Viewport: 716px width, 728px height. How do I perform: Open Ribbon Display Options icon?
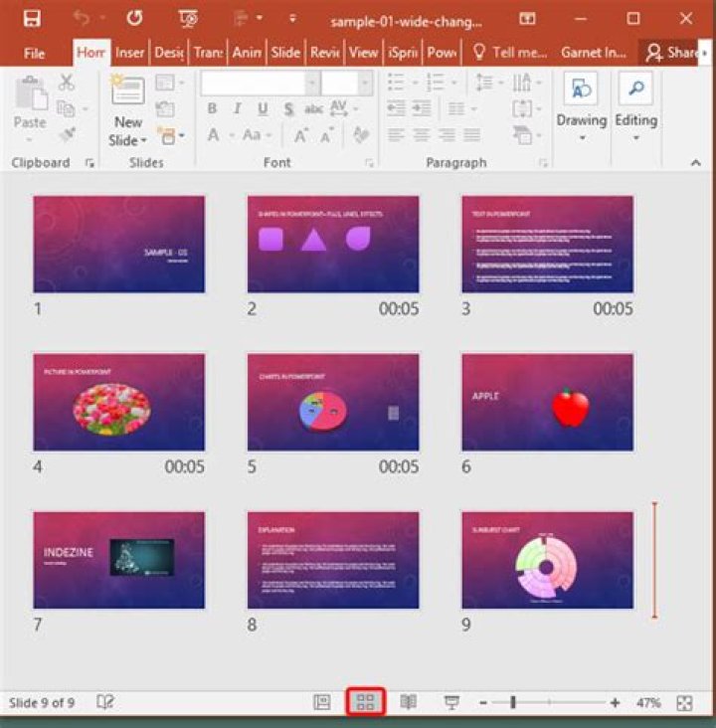tap(527, 19)
